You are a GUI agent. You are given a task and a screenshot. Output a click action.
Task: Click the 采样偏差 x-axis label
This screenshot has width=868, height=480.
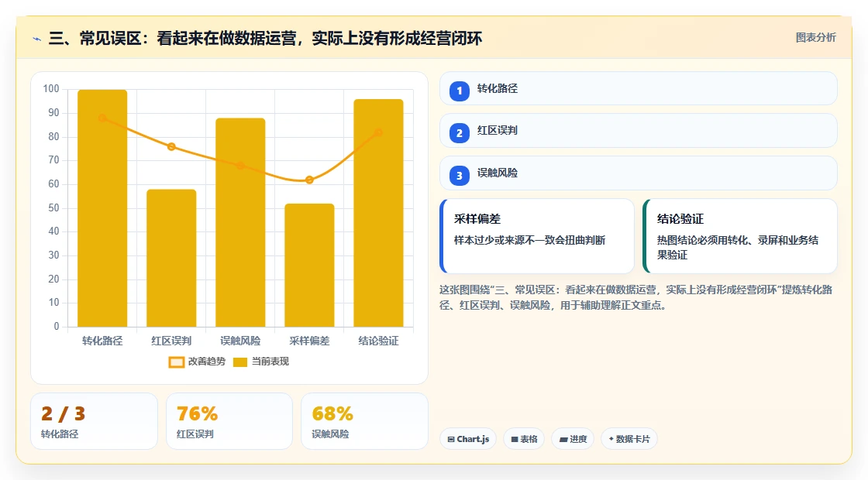[x=309, y=341]
